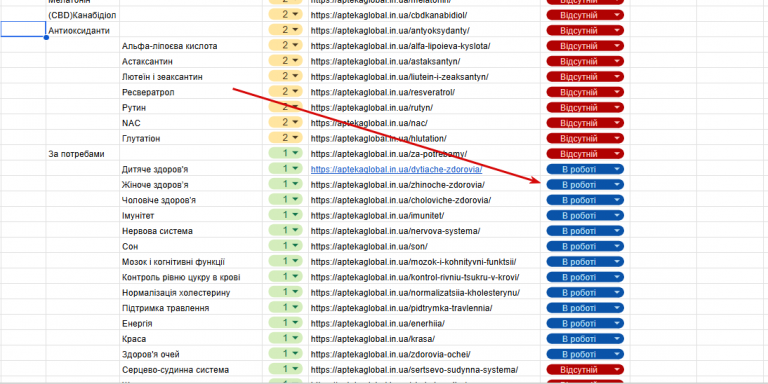Open Відсутній status dropdown for Серцево-судинна система
The height and width of the screenshot is (384, 768).
pos(585,370)
